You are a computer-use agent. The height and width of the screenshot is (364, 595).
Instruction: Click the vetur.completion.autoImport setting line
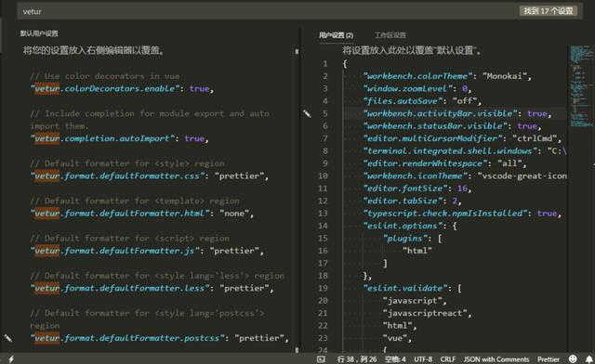(x=119, y=138)
